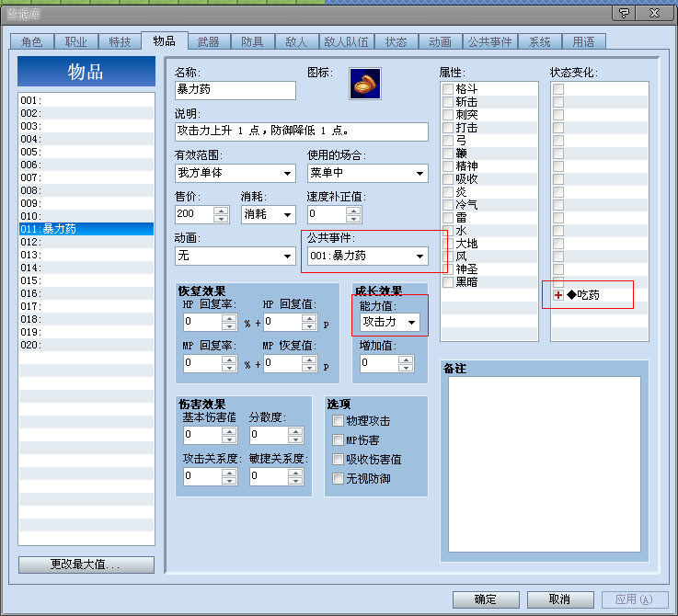Increase MP 回复率 with up arrow
Viewport: 678px width, 616px height.
tap(229, 359)
